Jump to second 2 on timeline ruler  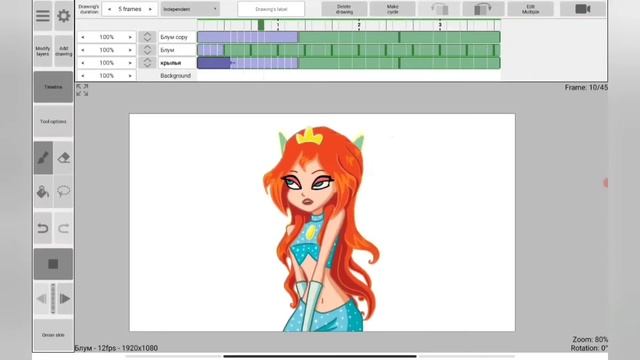pos(359,25)
